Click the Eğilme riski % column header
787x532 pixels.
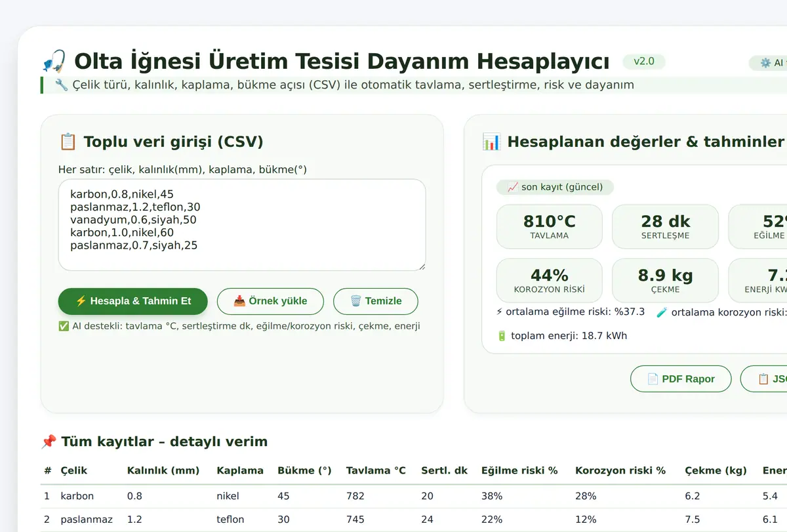(519, 470)
